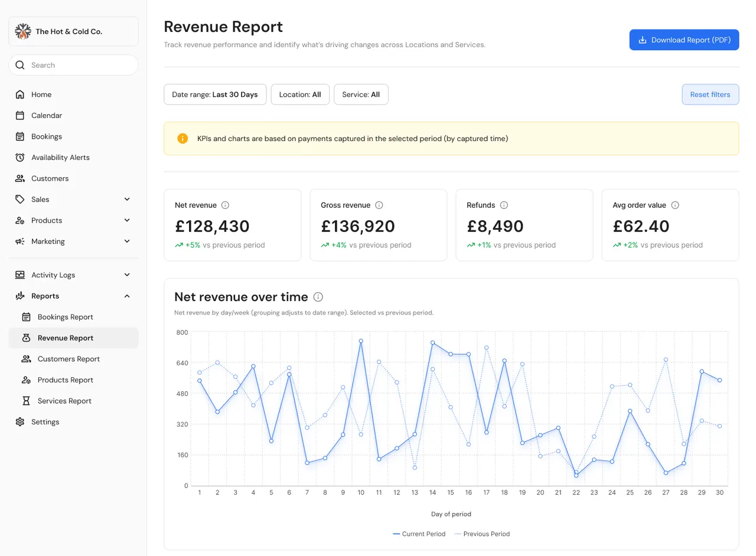
Task: Click the Gross revenue info icon
Action: 379,205
